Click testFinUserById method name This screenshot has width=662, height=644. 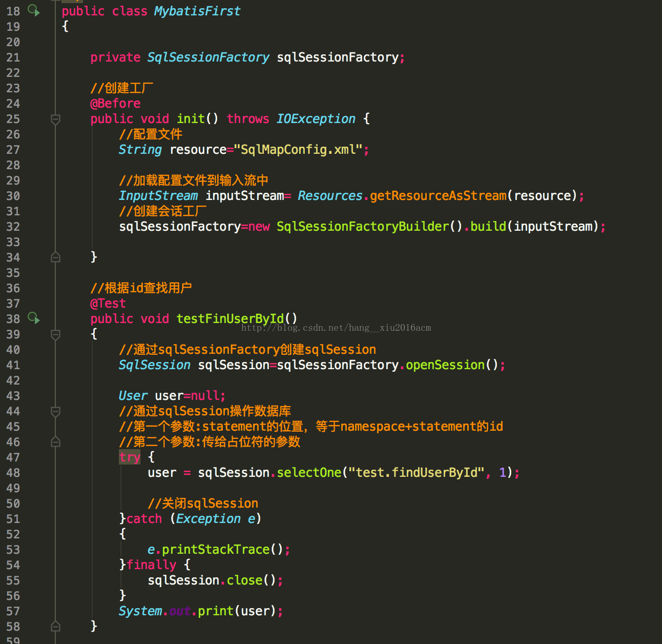click(230, 319)
